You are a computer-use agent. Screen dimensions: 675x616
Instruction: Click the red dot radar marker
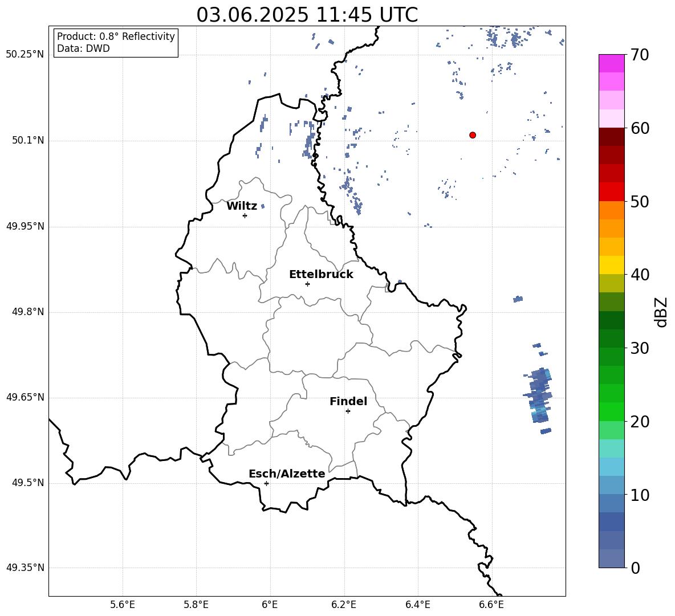473,135
